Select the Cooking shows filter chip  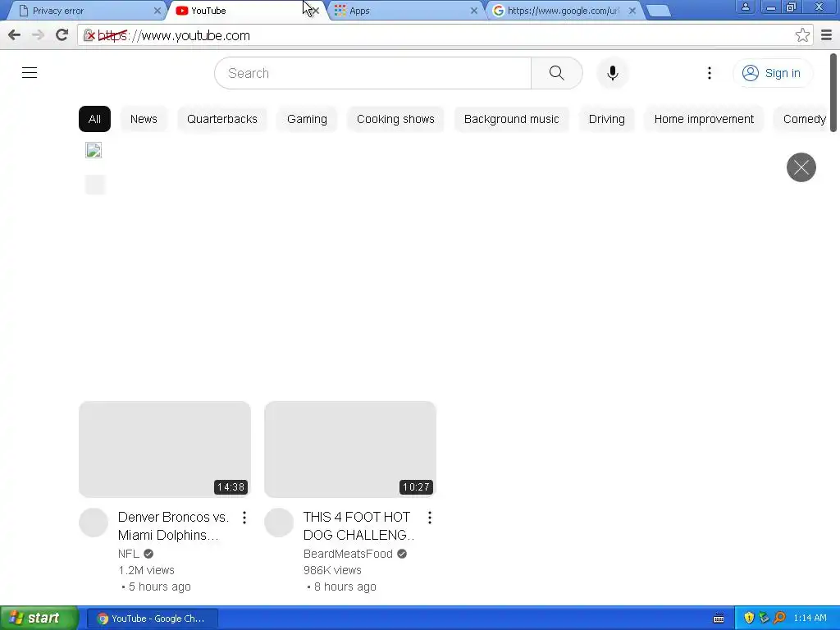click(395, 119)
